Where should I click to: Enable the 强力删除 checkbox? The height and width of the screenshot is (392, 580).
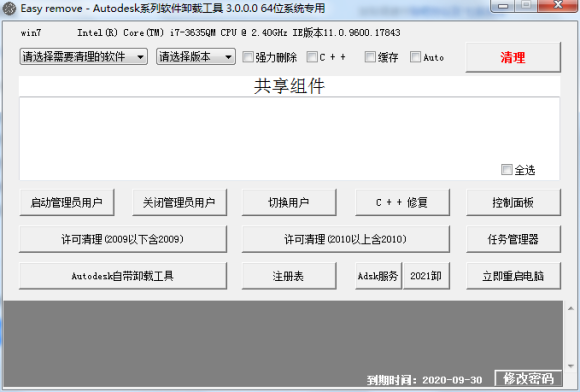(x=248, y=57)
